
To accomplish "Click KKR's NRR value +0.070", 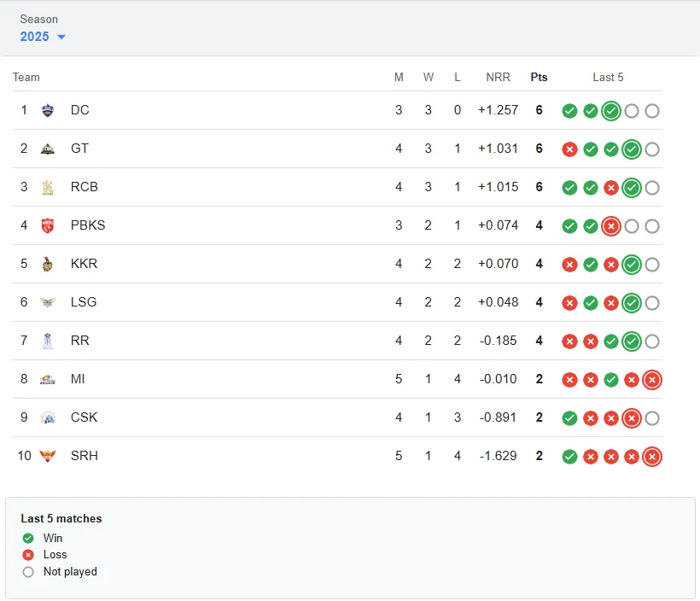I will coord(499,264).
